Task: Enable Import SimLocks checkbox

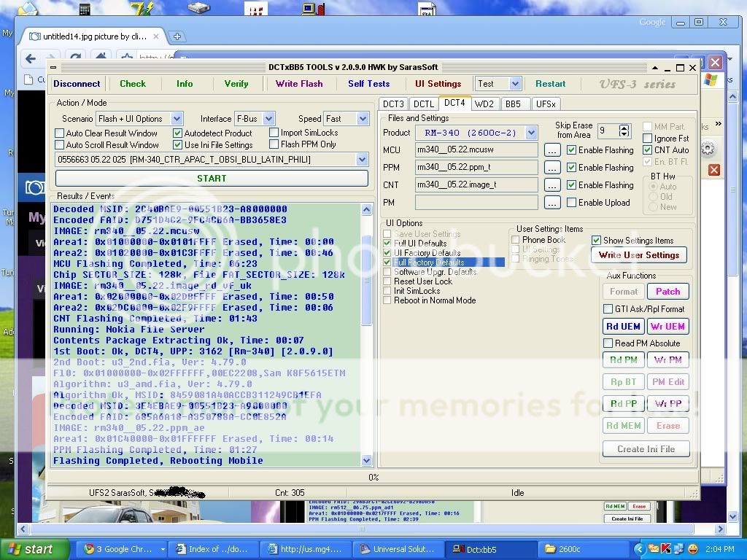Action: [274, 133]
